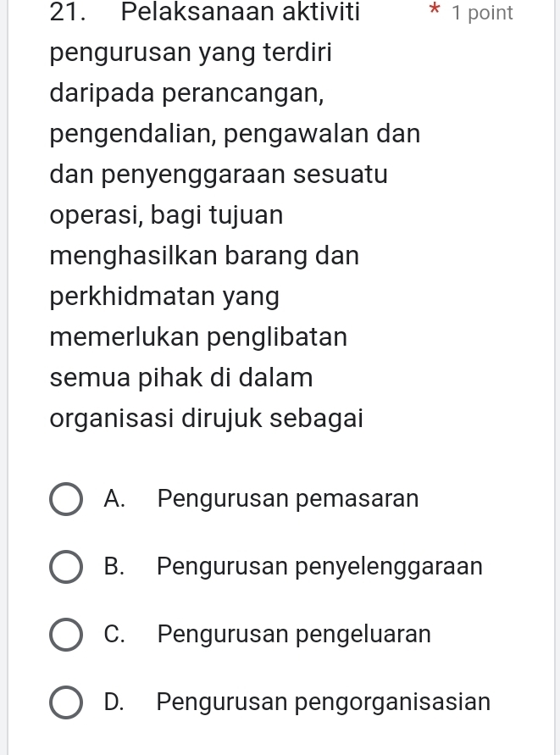Click the 'Pengurusan penyelenggaraan' answer text

(x=319, y=567)
